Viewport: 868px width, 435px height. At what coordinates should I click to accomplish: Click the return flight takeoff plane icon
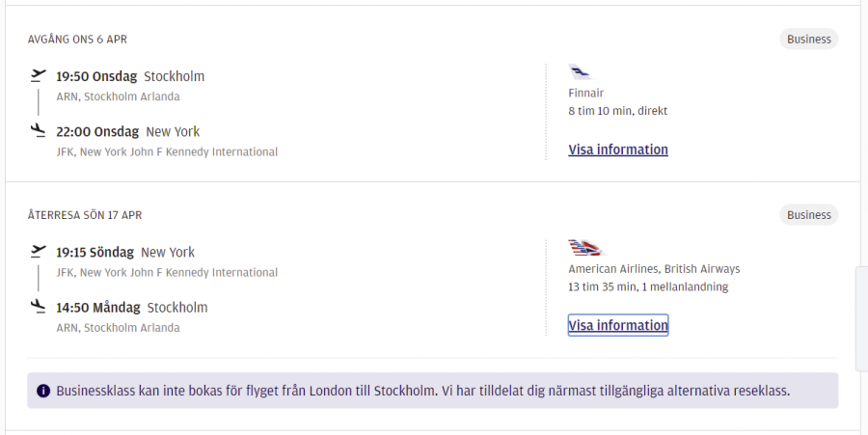[39, 250]
